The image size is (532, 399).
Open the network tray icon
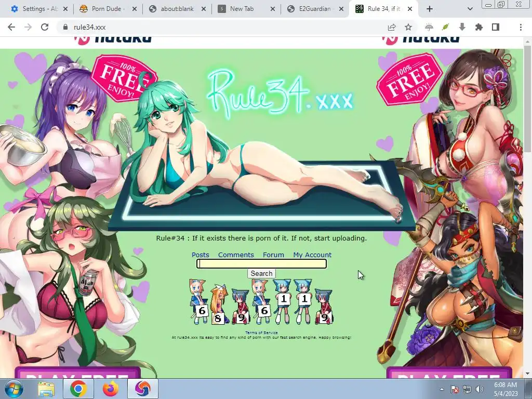click(467, 389)
